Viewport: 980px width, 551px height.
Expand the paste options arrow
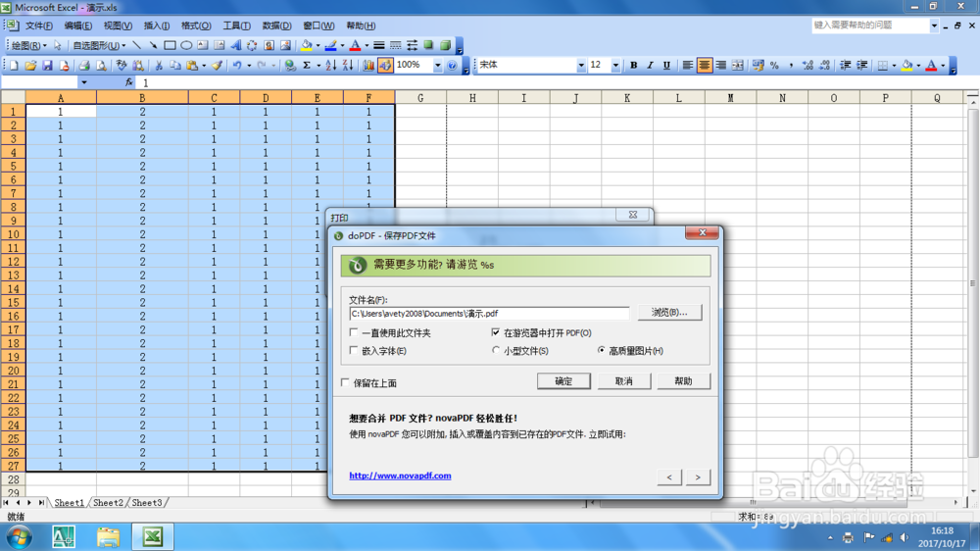204,65
